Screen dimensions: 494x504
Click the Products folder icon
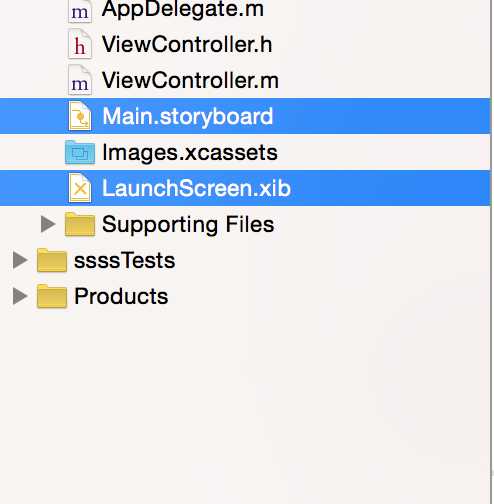point(52,296)
